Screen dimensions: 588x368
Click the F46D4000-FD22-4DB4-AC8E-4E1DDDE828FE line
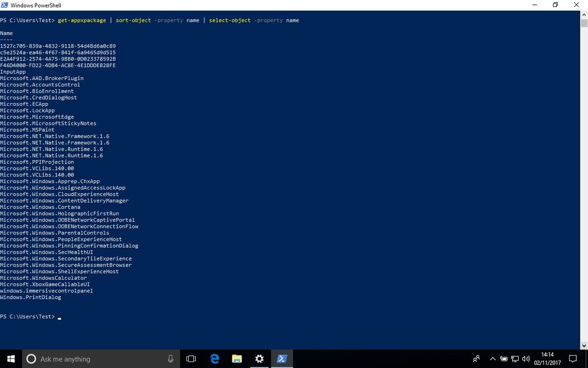[x=58, y=65]
